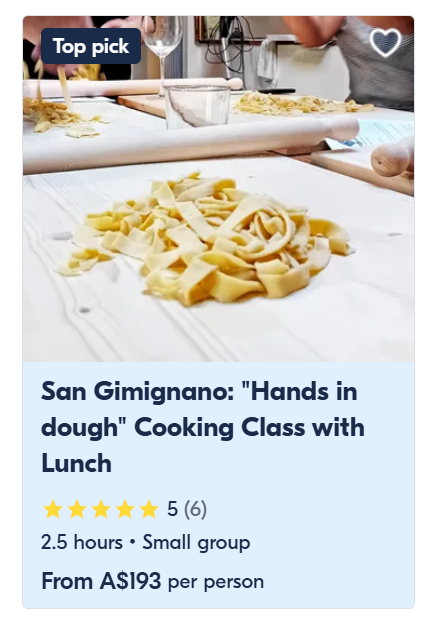The image size is (432, 622).
Task: Click the fifth yellow rating star
Action: (149, 509)
